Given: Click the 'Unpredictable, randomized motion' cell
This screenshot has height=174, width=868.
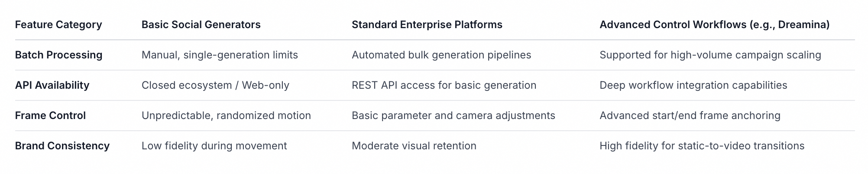Looking at the screenshot, I should coord(226,116).
